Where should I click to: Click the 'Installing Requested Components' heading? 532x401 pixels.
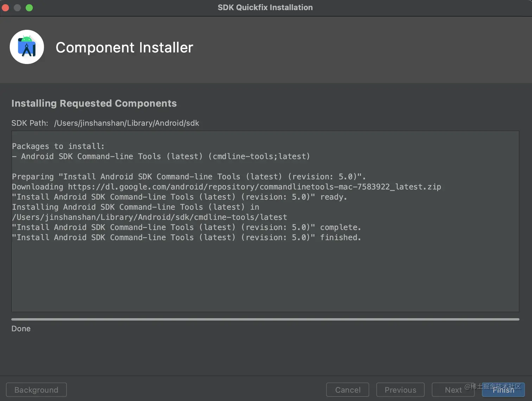[x=94, y=103]
